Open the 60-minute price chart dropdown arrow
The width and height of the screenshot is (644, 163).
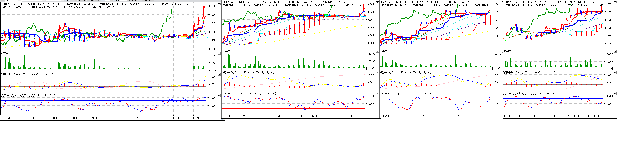pos(615,2)
